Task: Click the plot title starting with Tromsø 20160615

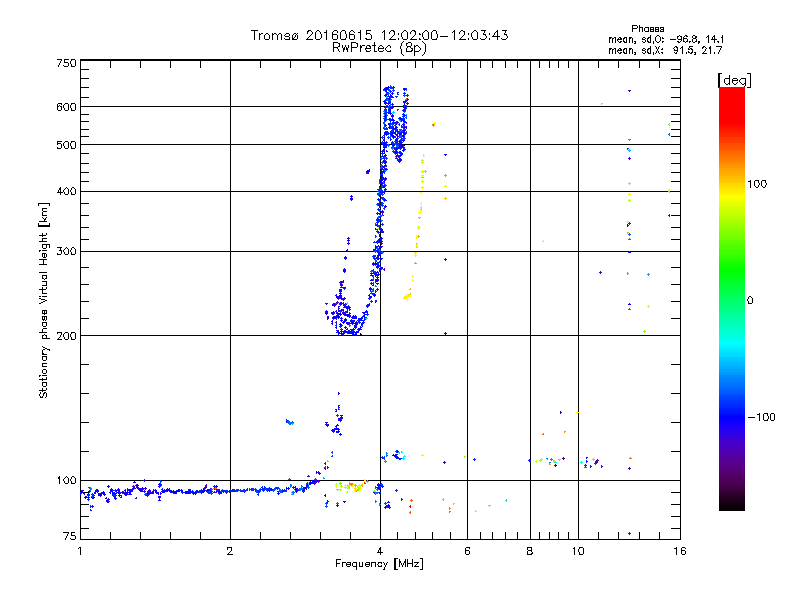Action: 379,35
